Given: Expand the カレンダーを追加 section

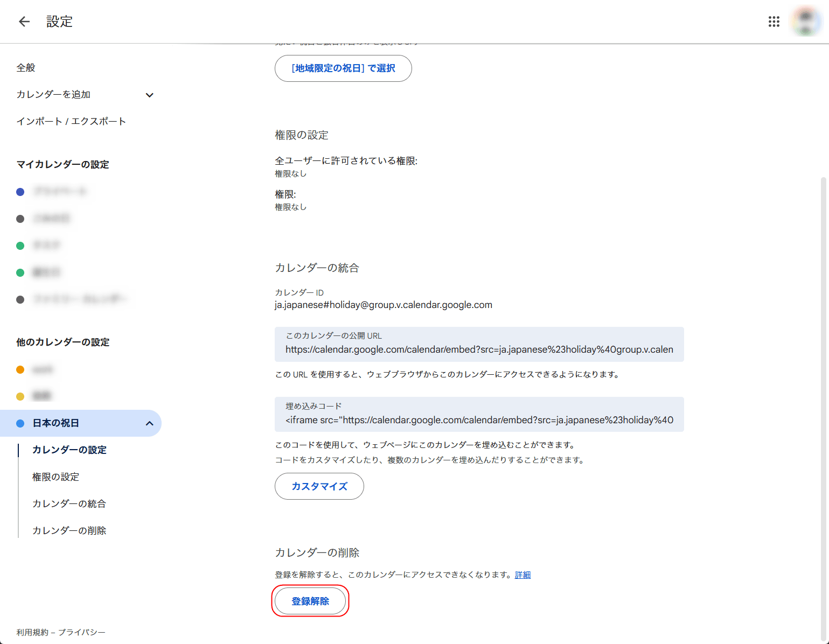Looking at the screenshot, I should [x=53, y=95].
